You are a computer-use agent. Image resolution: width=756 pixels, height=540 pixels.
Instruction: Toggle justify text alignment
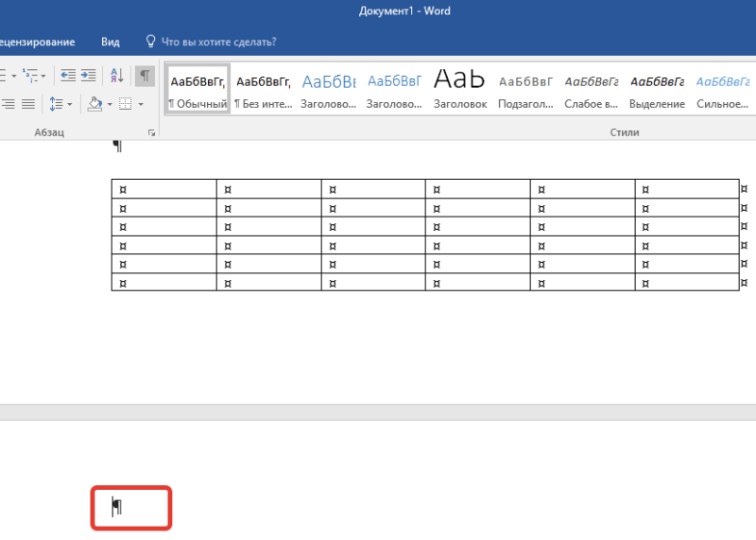click(28, 103)
